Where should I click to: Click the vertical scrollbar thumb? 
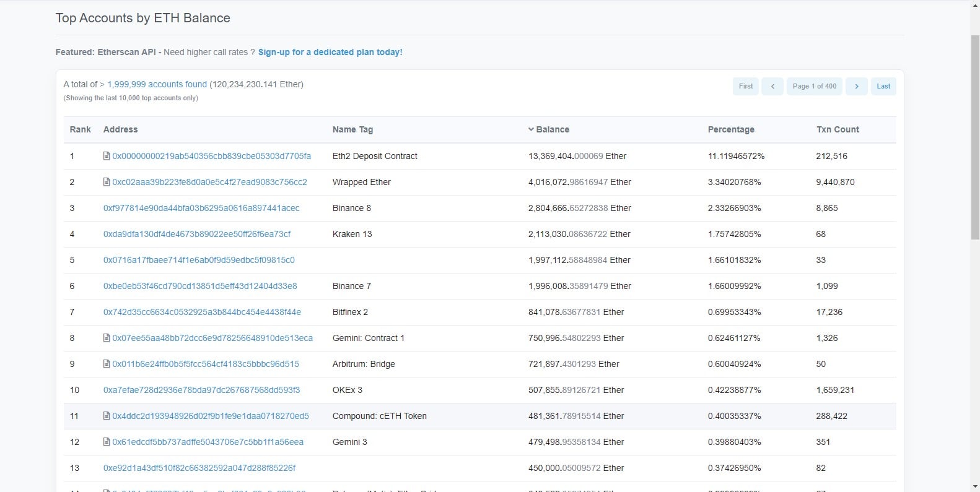(x=975, y=137)
